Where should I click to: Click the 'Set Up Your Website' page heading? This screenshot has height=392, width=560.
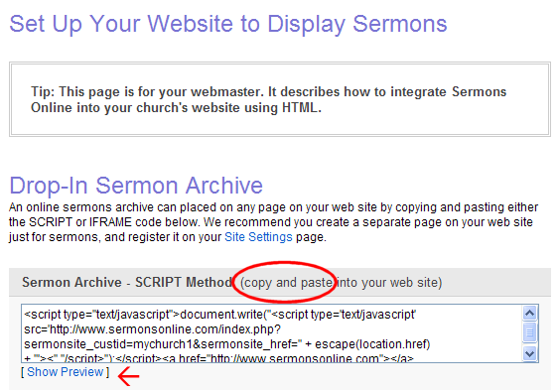pyautogui.click(x=227, y=24)
